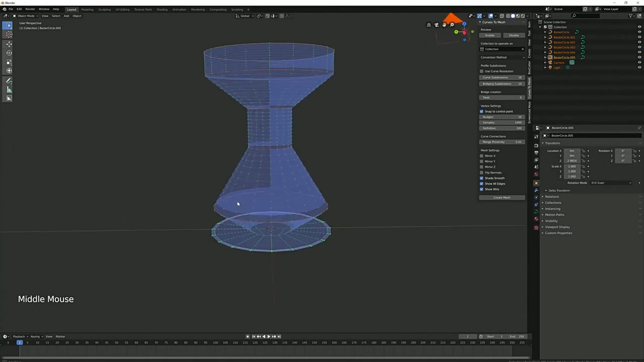Click the Curve Subdivisions slider
The width and height of the screenshot is (644, 362).
(502, 77)
